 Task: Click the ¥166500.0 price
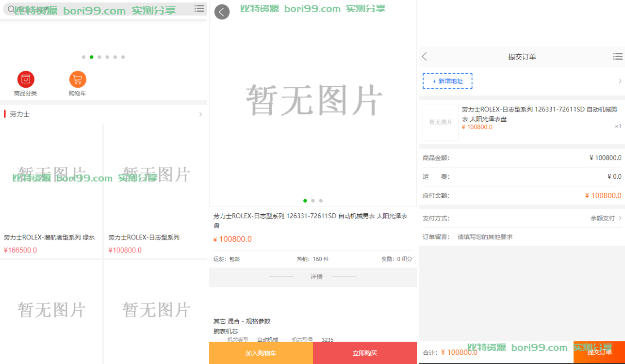click(20, 250)
